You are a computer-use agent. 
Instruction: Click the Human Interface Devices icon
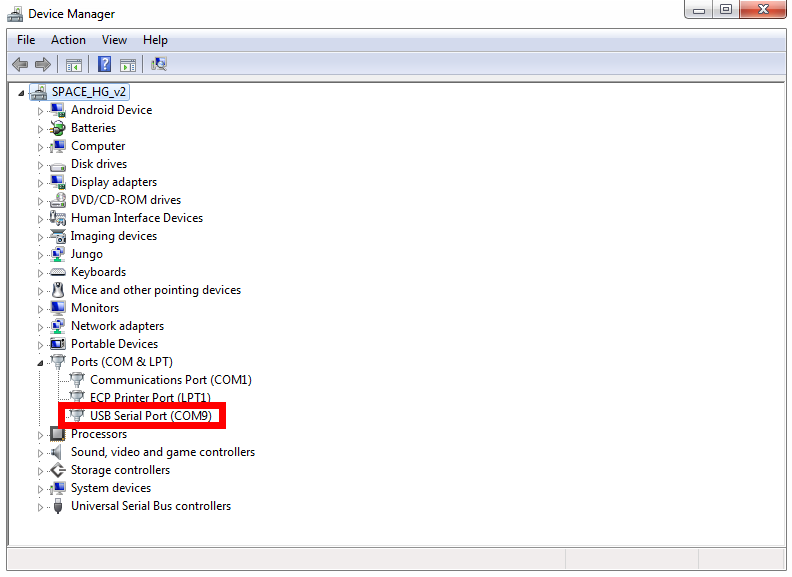click(58, 218)
